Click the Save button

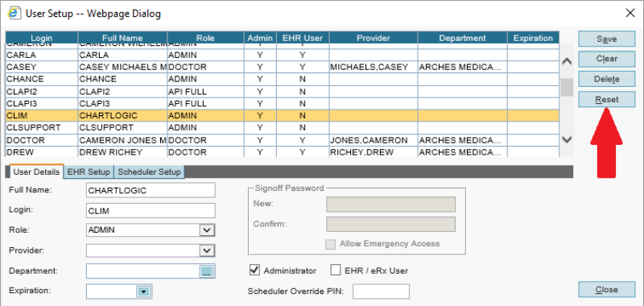(x=607, y=39)
